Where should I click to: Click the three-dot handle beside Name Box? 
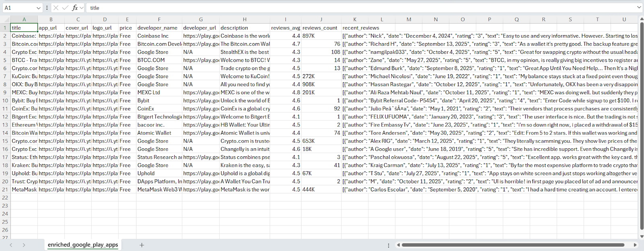tap(47, 8)
